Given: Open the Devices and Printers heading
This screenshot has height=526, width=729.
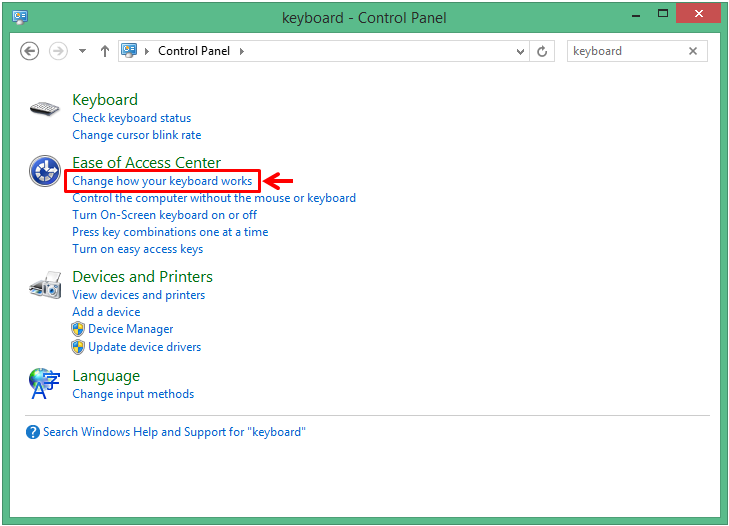Looking at the screenshot, I should click(142, 277).
